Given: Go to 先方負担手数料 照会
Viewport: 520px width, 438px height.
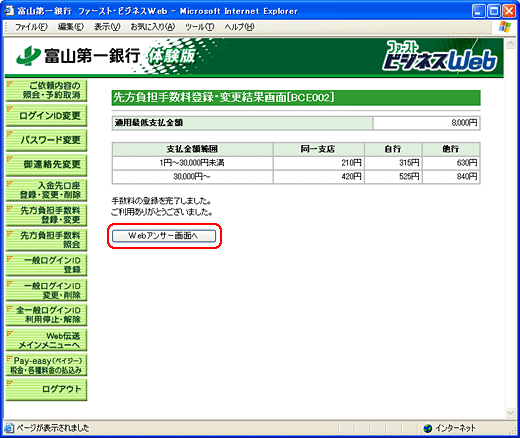Looking at the screenshot, I should [x=46, y=240].
